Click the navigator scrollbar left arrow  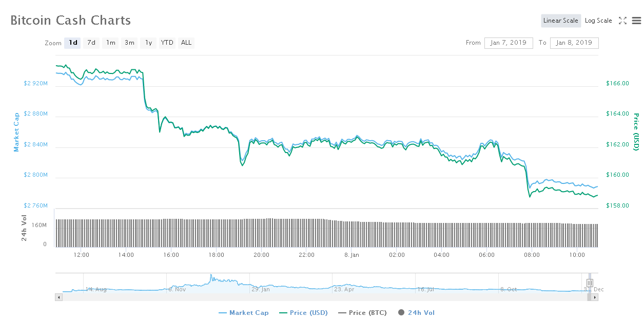[59, 297]
